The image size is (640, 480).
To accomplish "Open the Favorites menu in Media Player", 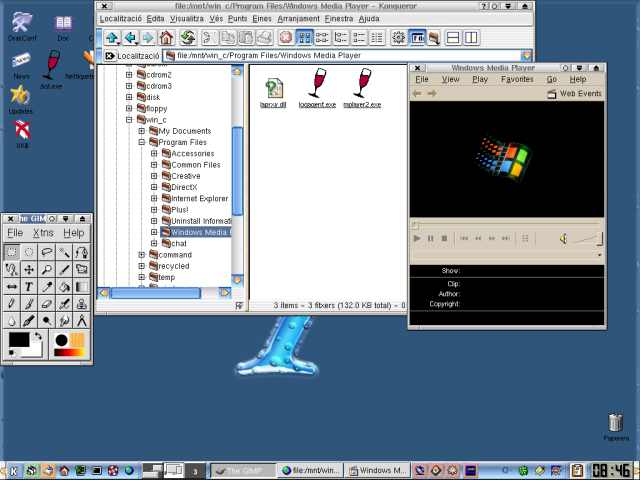I will (x=517, y=79).
